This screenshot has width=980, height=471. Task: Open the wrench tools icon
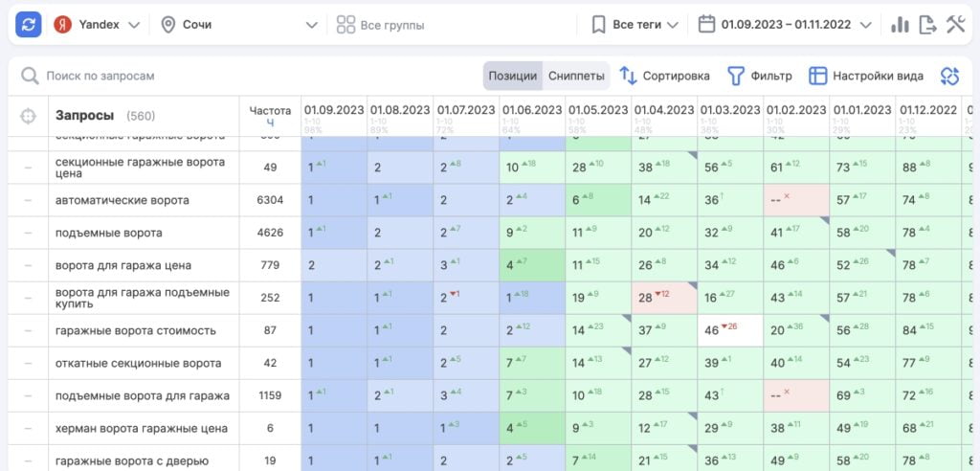coord(955,25)
